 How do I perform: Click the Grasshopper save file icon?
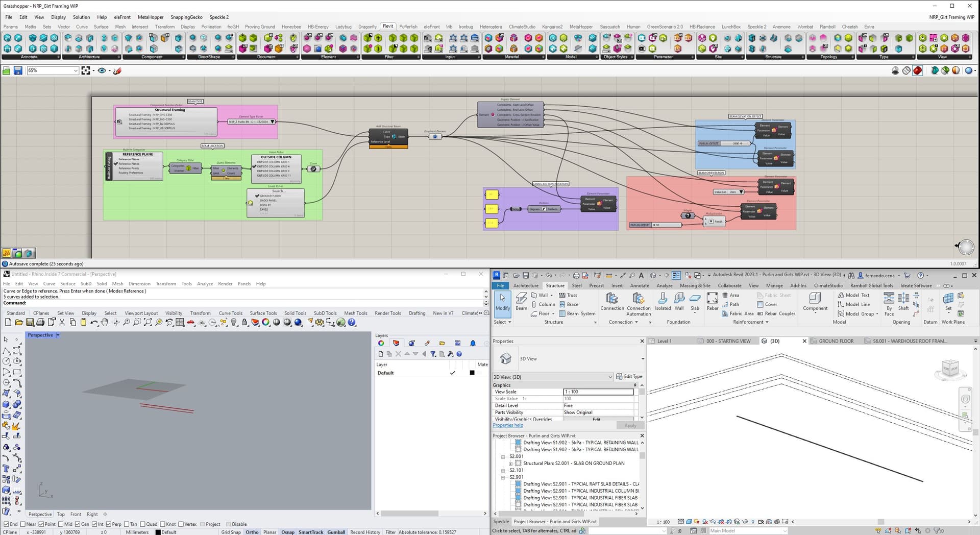pos(18,70)
